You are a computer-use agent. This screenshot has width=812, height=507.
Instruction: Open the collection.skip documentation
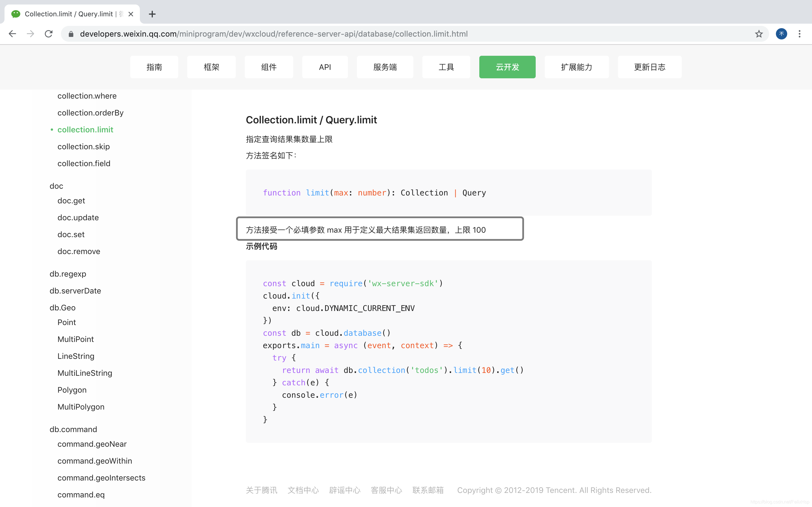click(84, 146)
